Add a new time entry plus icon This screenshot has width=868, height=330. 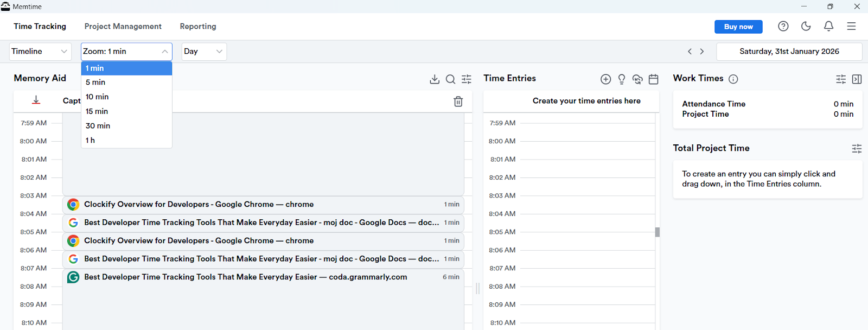606,79
